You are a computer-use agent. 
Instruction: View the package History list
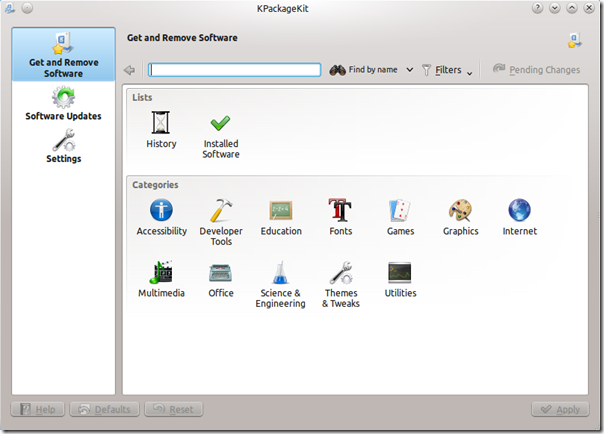pos(161,126)
